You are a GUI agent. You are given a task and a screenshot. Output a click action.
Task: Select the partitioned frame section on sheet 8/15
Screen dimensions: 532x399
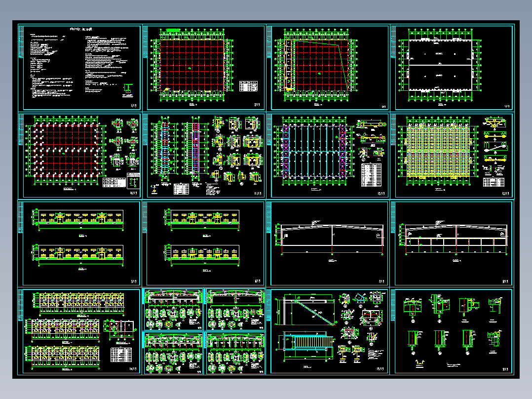(456, 239)
